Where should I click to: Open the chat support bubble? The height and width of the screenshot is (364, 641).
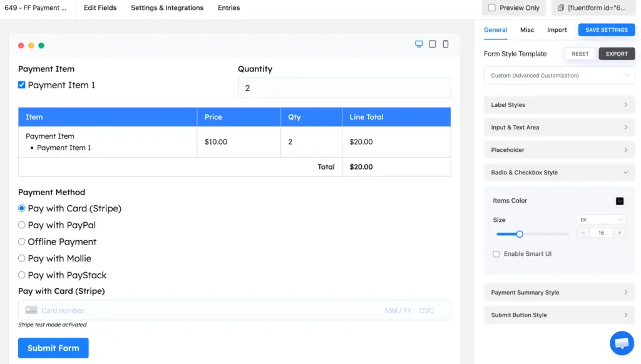(x=622, y=343)
